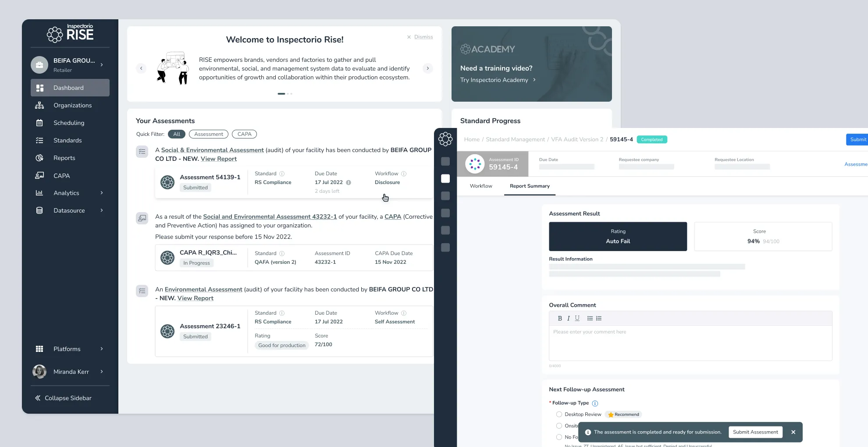Go to Standards in the sidebar
This screenshot has height=447, width=868.
point(70,140)
